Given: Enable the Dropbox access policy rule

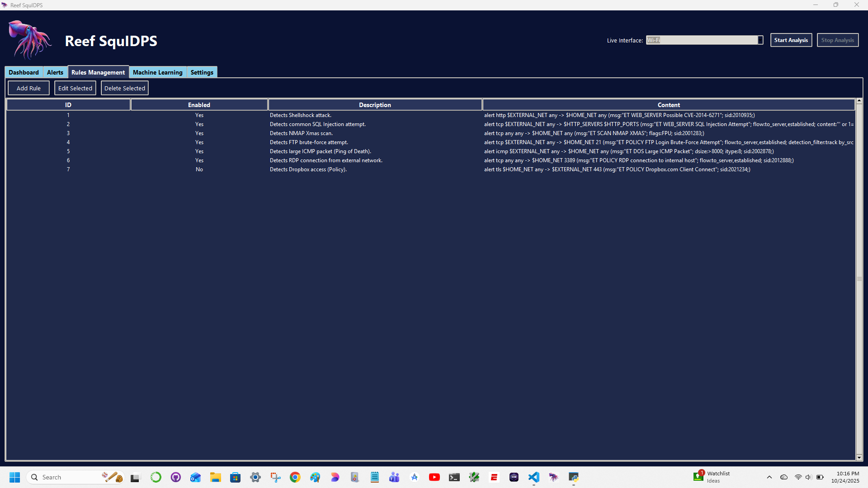Looking at the screenshot, I should coord(199,169).
